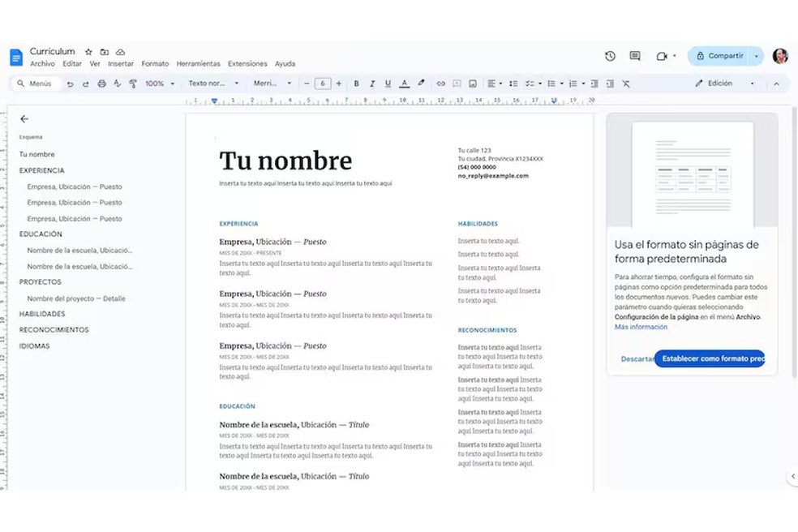Image resolution: width=798 pixels, height=532 pixels.
Task: Open the Insertar menu
Action: (121, 64)
